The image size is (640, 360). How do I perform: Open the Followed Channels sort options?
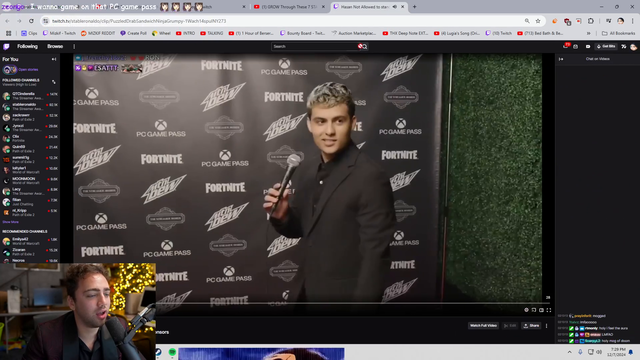(x=53, y=82)
